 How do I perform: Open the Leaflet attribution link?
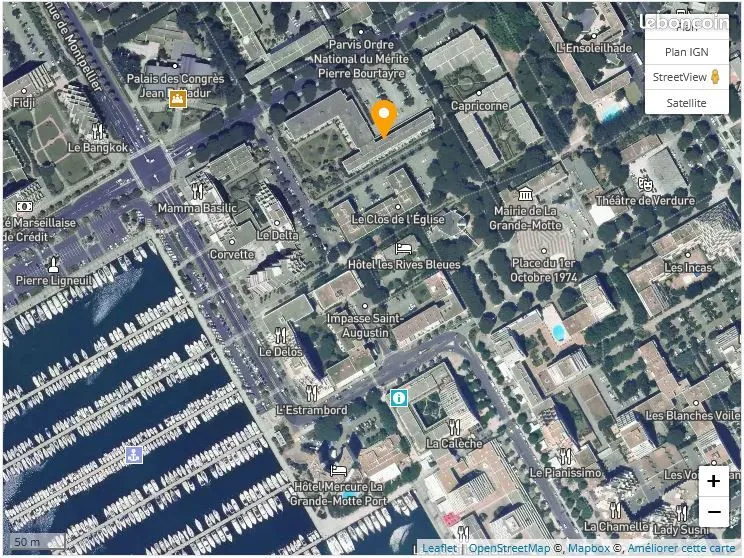point(439,548)
